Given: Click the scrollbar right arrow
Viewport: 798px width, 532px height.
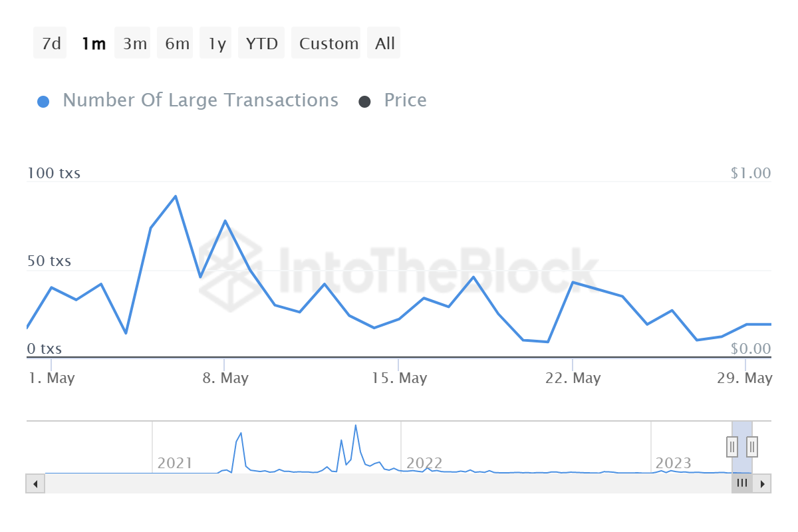Looking at the screenshot, I should (762, 483).
